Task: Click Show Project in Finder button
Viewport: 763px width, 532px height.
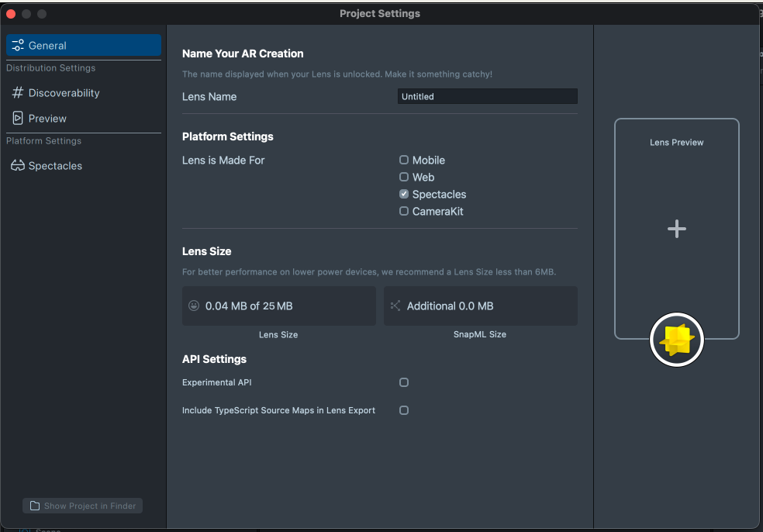Action: click(x=82, y=506)
